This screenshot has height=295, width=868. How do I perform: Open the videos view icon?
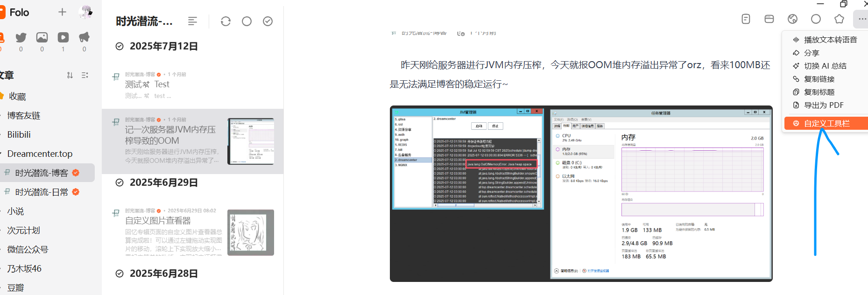(63, 37)
